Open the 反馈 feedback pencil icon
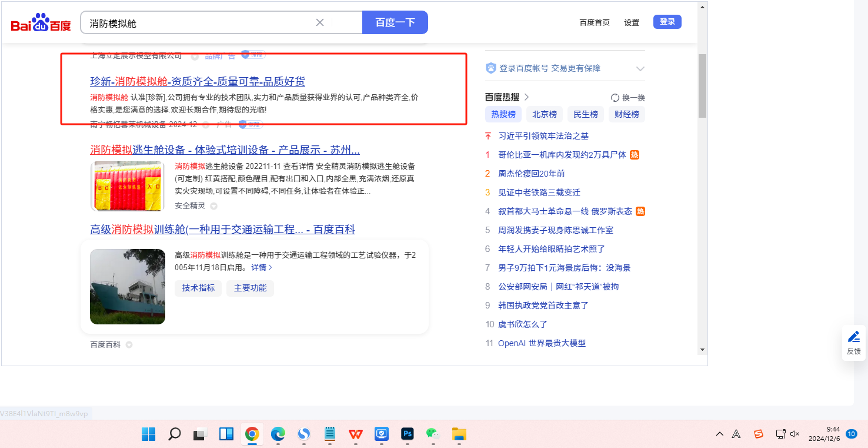The width and height of the screenshot is (868, 448). [854, 337]
